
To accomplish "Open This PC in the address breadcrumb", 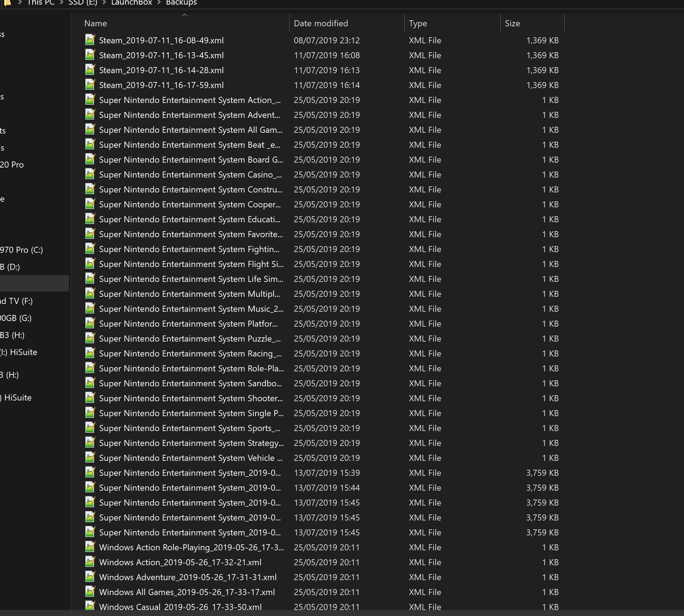I will point(41,2).
